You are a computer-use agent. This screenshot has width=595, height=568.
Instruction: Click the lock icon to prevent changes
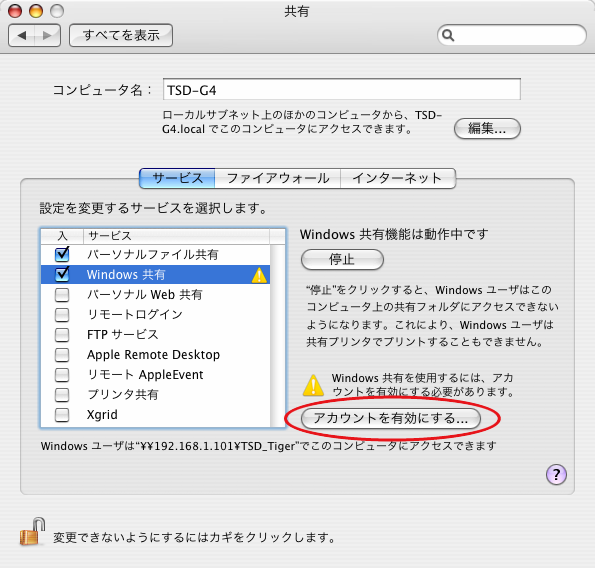point(32,532)
